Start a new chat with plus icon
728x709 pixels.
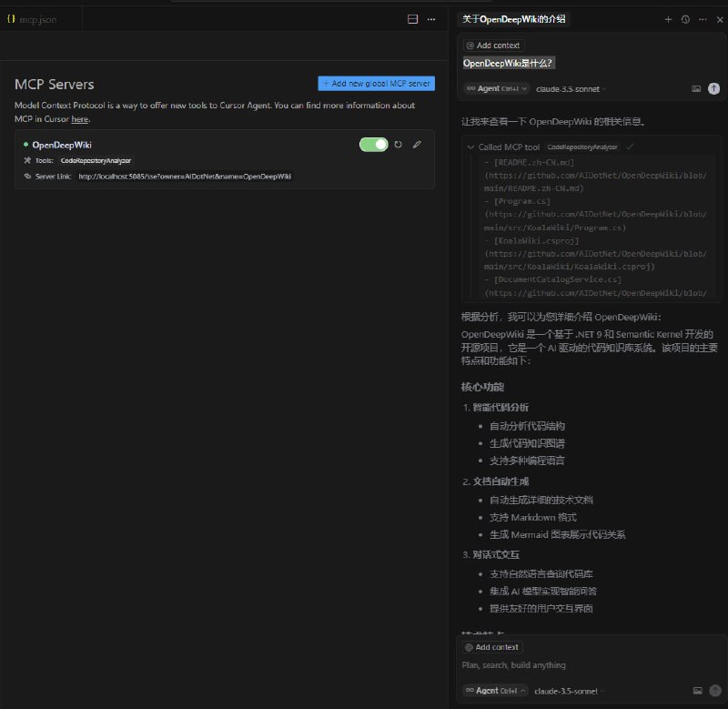point(668,19)
